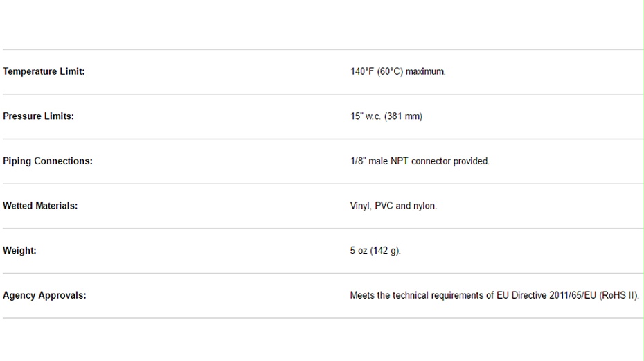This screenshot has width=644, height=361.
Task: Click the 142 g figure in weight row
Action: [385, 251]
